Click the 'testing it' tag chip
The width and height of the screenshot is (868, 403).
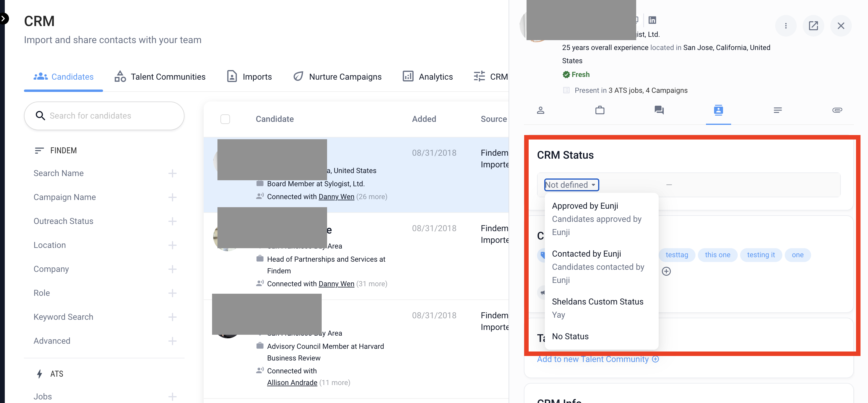761,255
